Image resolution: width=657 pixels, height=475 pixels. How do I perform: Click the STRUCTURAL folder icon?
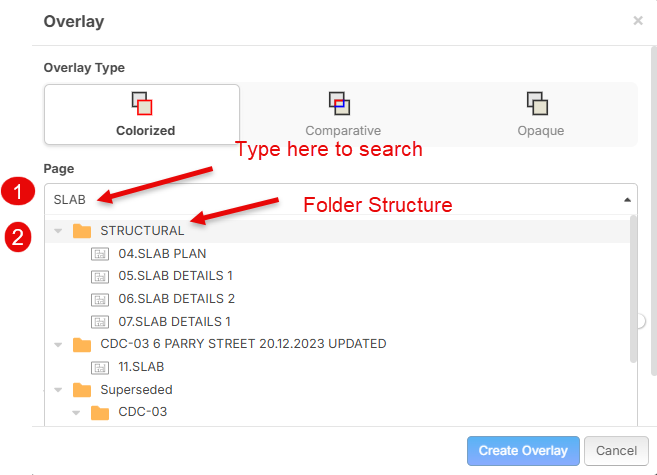pyautogui.click(x=82, y=230)
